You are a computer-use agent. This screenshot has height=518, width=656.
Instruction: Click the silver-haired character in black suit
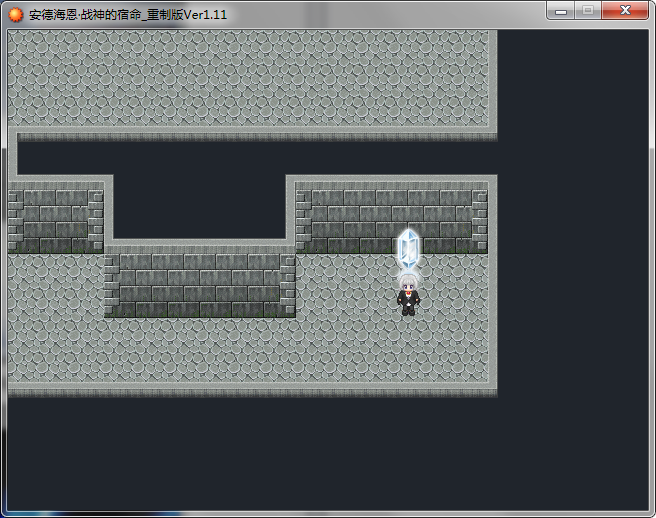coord(408,295)
